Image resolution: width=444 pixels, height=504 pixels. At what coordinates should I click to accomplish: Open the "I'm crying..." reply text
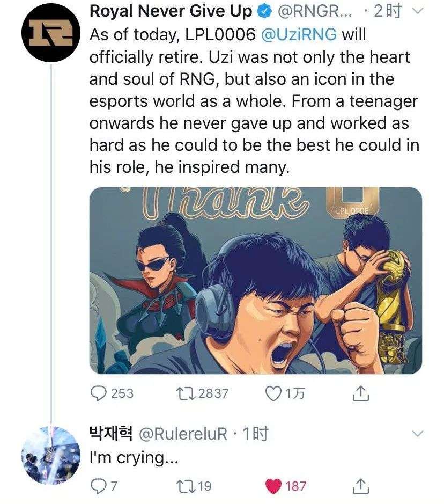pyautogui.click(x=128, y=460)
